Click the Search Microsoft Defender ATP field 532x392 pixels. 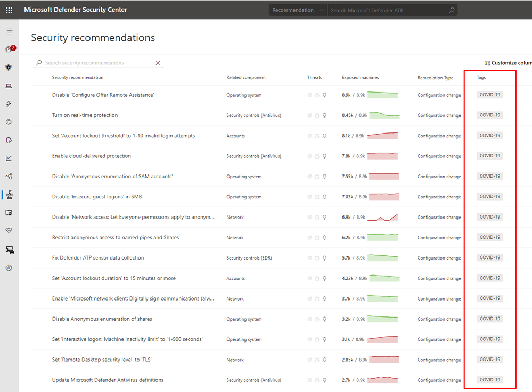pyautogui.click(x=388, y=10)
